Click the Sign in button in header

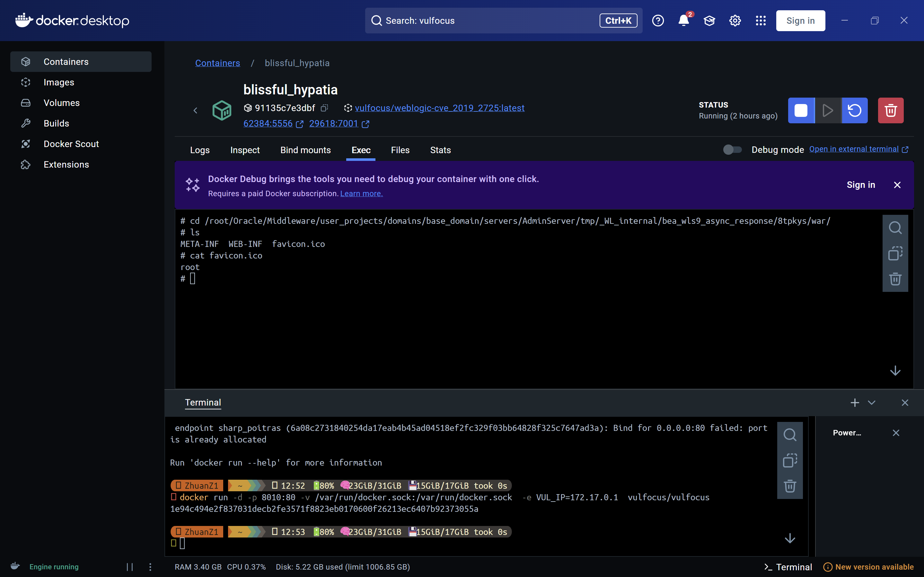tap(800, 21)
